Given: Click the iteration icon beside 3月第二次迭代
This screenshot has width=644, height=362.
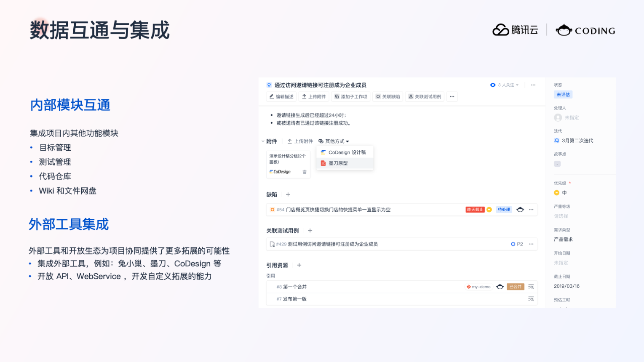Looking at the screenshot, I should [557, 141].
